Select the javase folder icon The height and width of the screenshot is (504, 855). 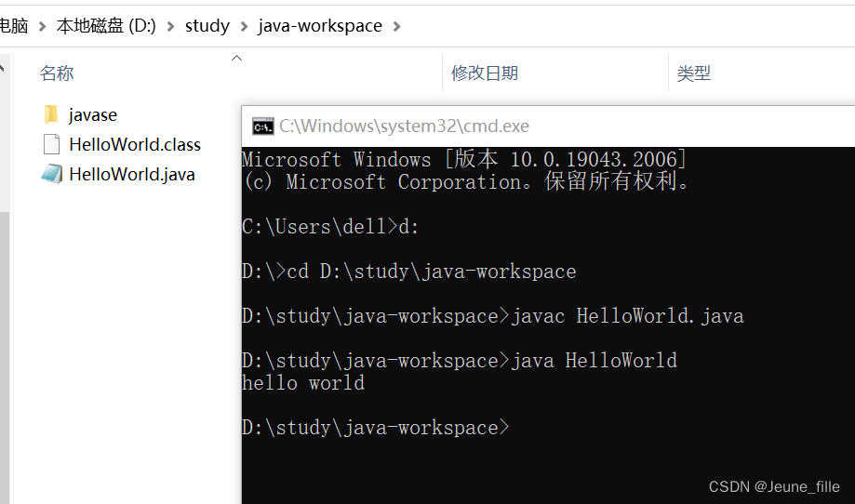51,114
